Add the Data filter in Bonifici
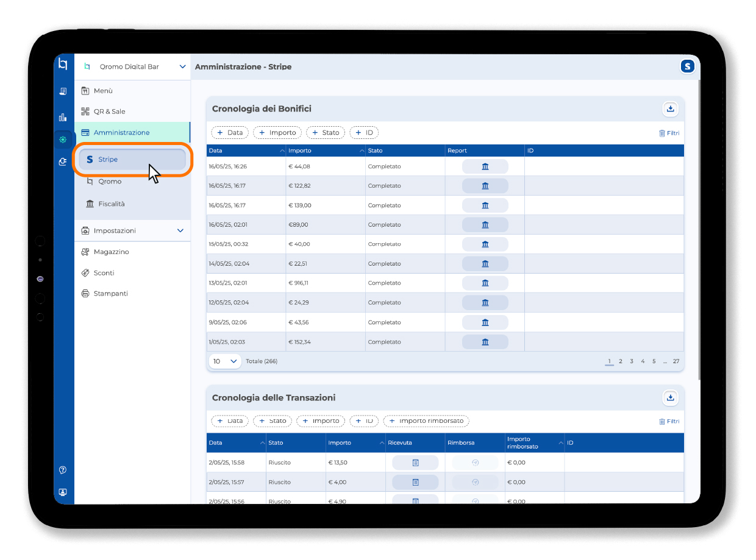756x560 pixels. (230, 132)
